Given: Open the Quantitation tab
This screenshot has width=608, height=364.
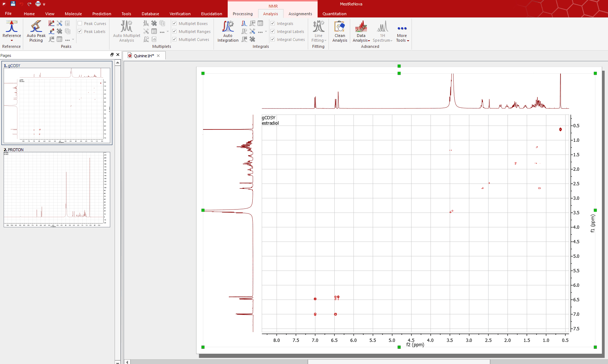Looking at the screenshot, I should tap(334, 14).
